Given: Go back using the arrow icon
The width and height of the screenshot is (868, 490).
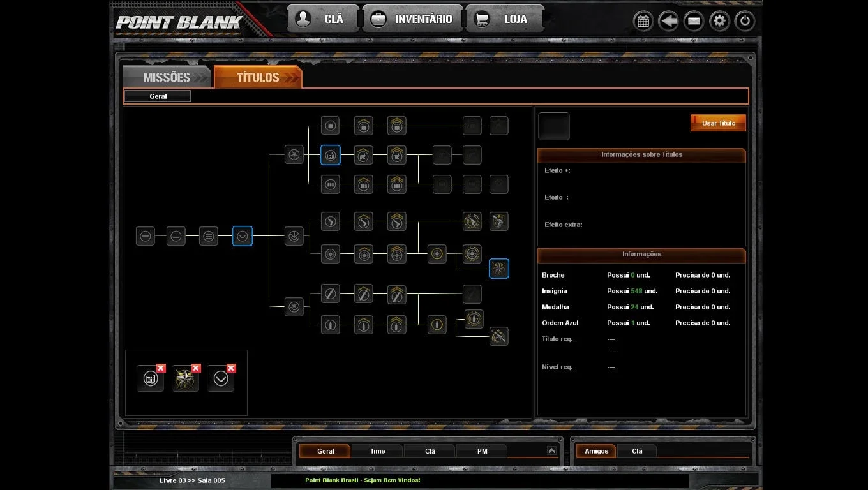Looking at the screenshot, I should [x=668, y=21].
